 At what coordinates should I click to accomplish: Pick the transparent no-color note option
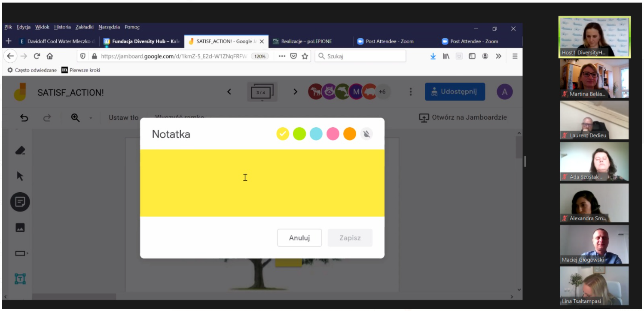click(x=366, y=134)
